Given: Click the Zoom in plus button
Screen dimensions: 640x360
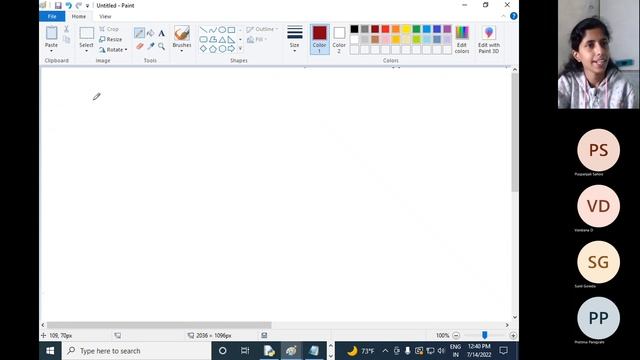Looking at the screenshot, I should point(513,336).
